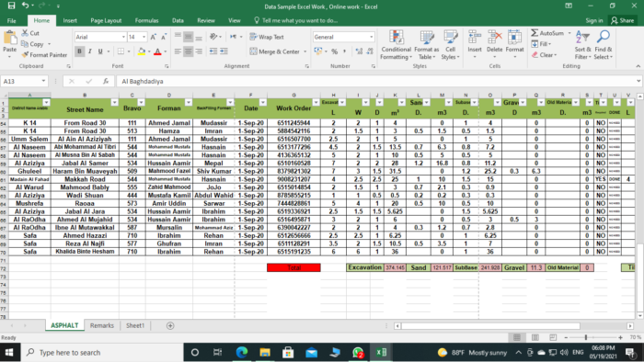Screen dimensions: 644x362
Task: Click the Clear button
Action: point(544,55)
